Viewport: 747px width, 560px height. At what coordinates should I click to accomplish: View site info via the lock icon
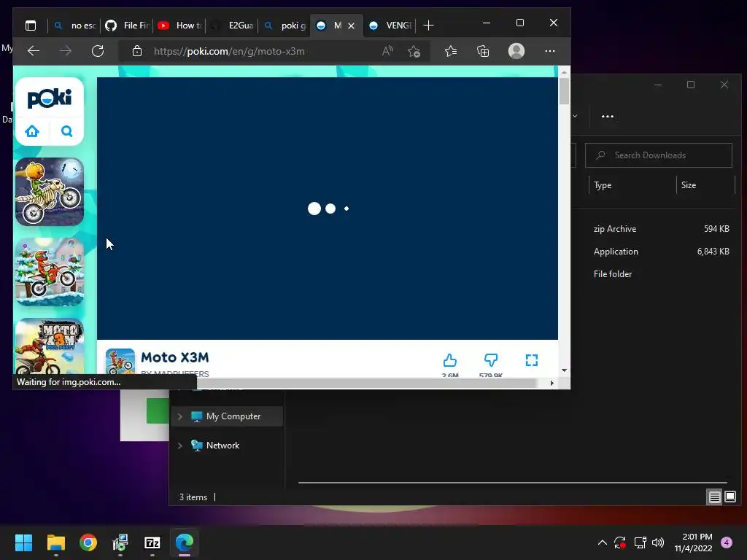point(136,51)
